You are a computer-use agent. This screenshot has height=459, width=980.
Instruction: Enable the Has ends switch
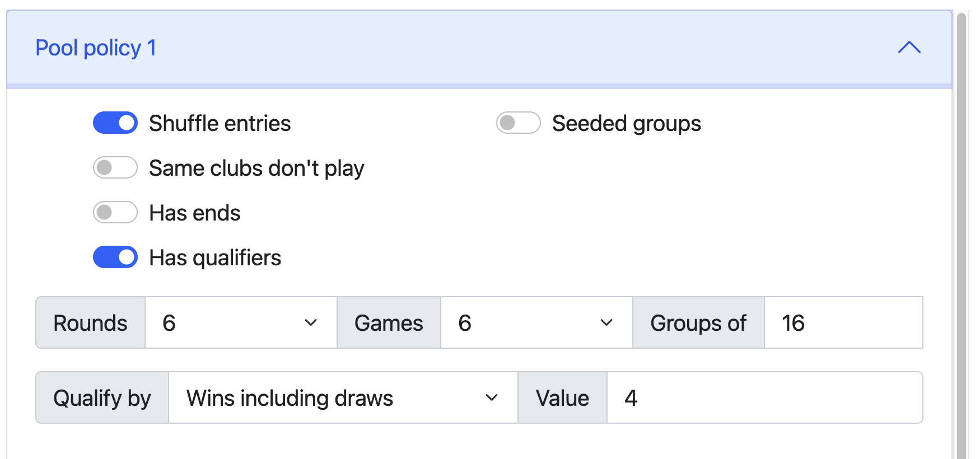[115, 213]
